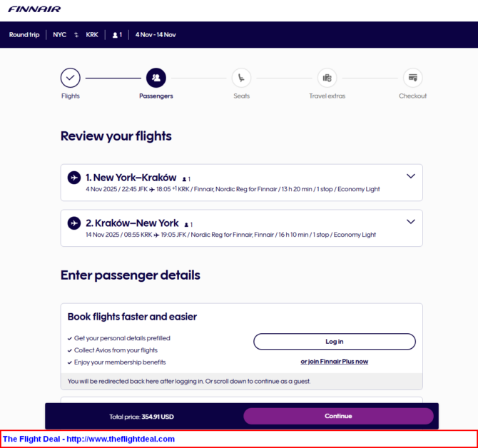Screen dimensions: 478x448
Task: Jump to the Checkout card icon
Action: pos(413,78)
